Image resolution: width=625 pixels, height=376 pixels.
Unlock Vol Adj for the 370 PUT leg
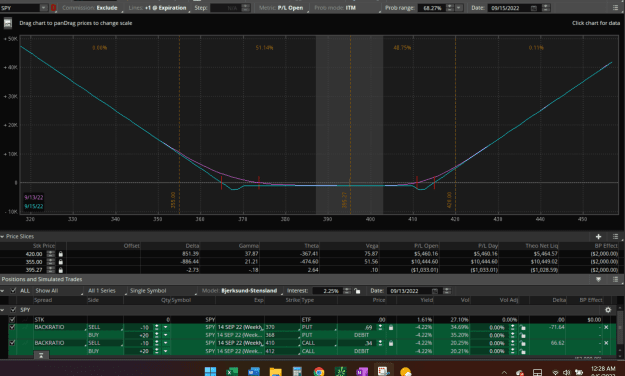tap(522, 327)
